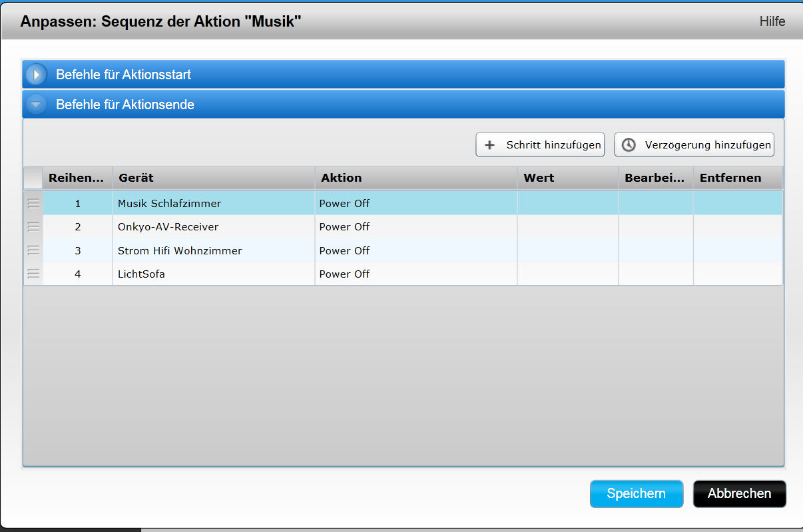The height and width of the screenshot is (532, 803).
Task: Sort by the Aktion column header
Action: 415,178
